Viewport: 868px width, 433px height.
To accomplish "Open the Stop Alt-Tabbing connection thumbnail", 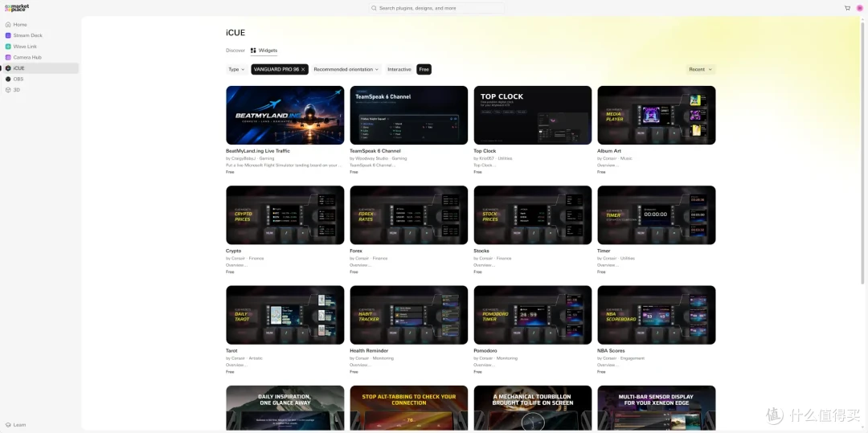I will coord(408,408).
